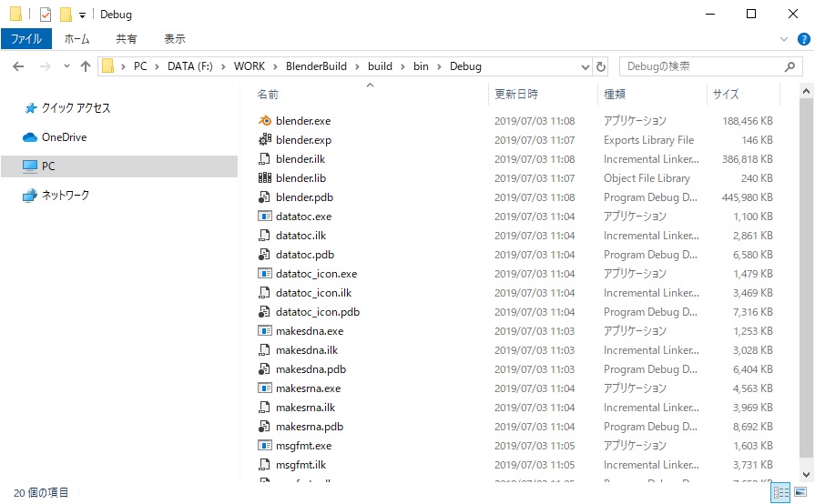Screen dimensions: 815x504
Task: Click the makesrna.exe file icon
Action: point(265,388)
